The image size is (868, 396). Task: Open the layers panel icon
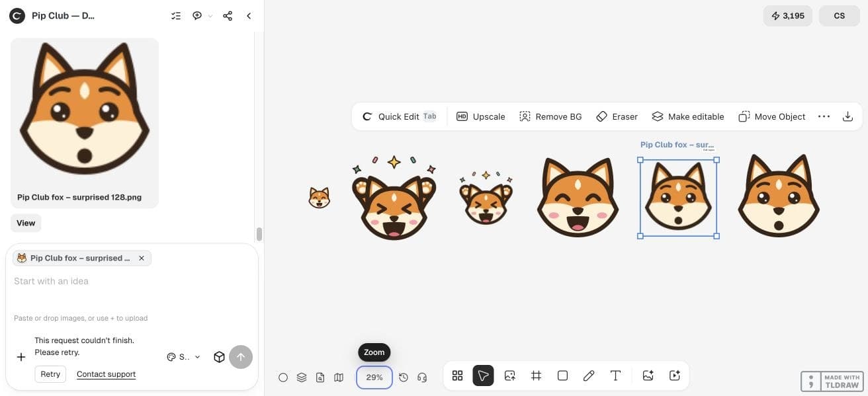302,377
